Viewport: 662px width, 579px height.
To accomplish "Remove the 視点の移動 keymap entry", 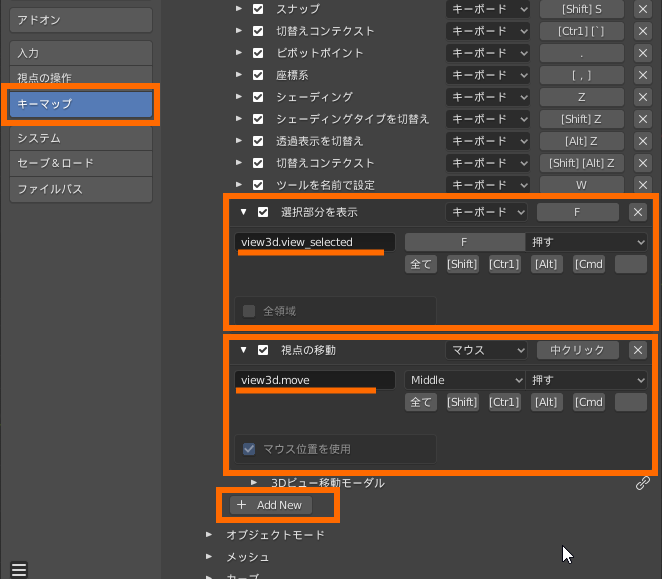I will [x=638, y=350].
